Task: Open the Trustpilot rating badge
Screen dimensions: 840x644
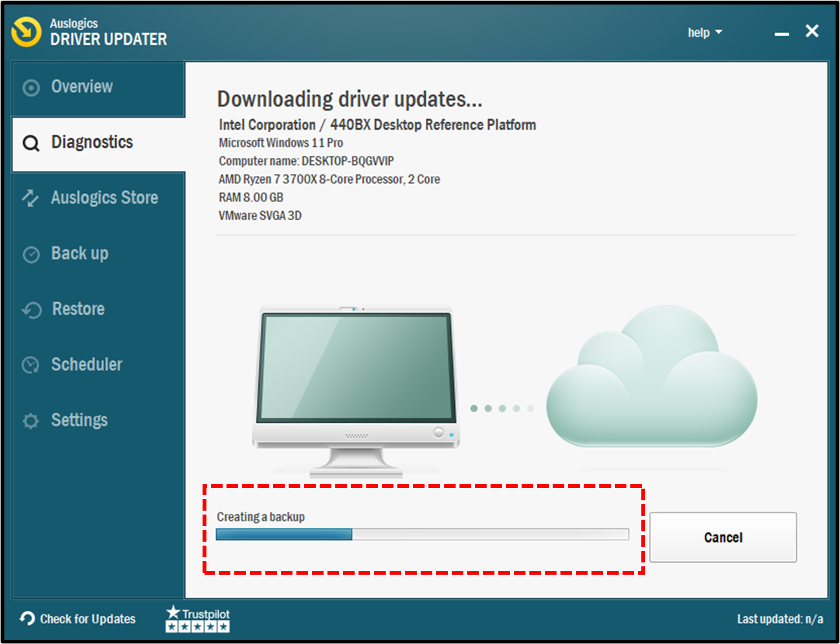Action: (x=198, y=619)
